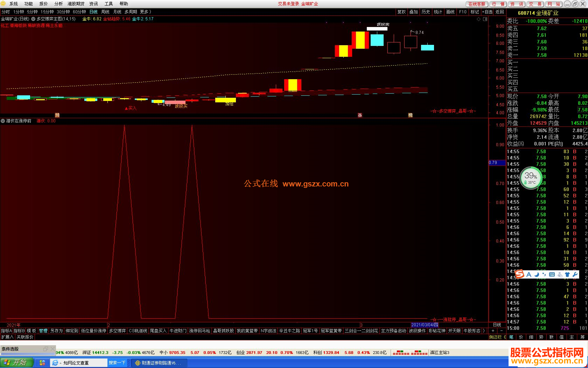The width and height of the screenshot is (588, 368).
Task: Select the 指标B tab
Action: click(19, 331)
